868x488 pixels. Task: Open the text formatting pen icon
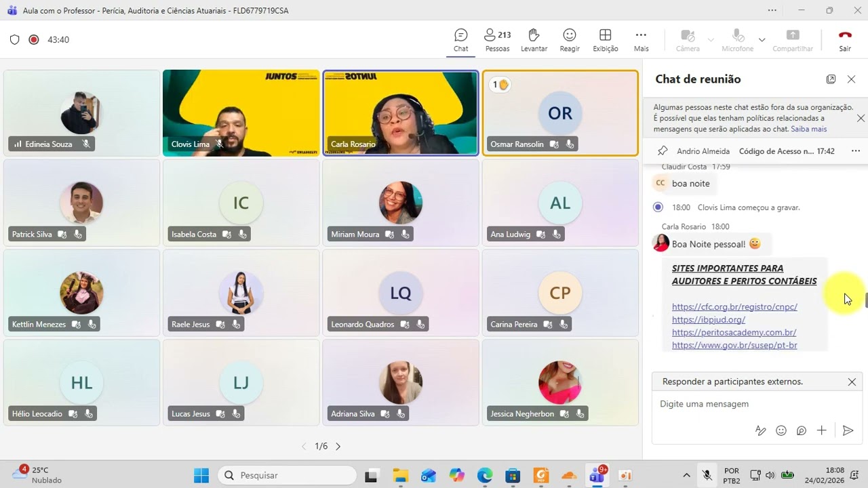[760, 430]
